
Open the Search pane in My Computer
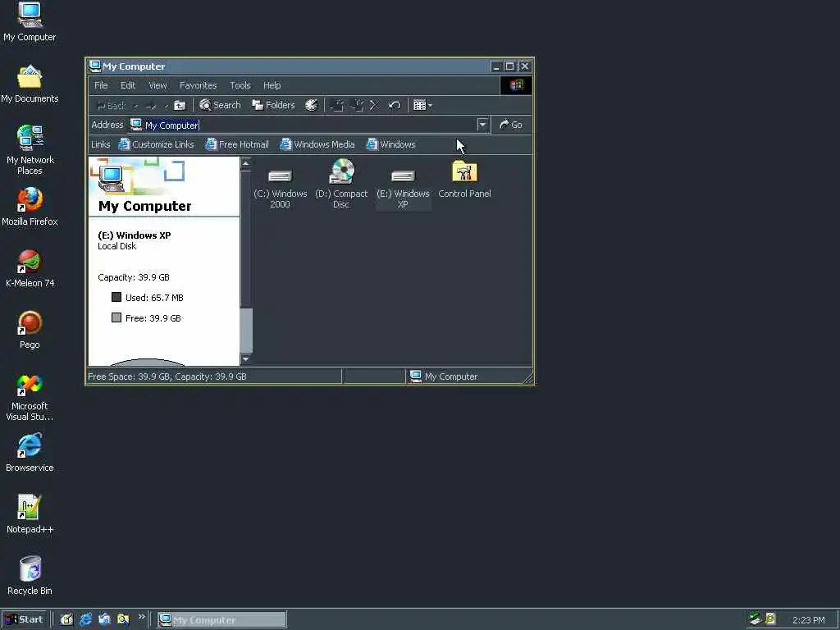220,105
